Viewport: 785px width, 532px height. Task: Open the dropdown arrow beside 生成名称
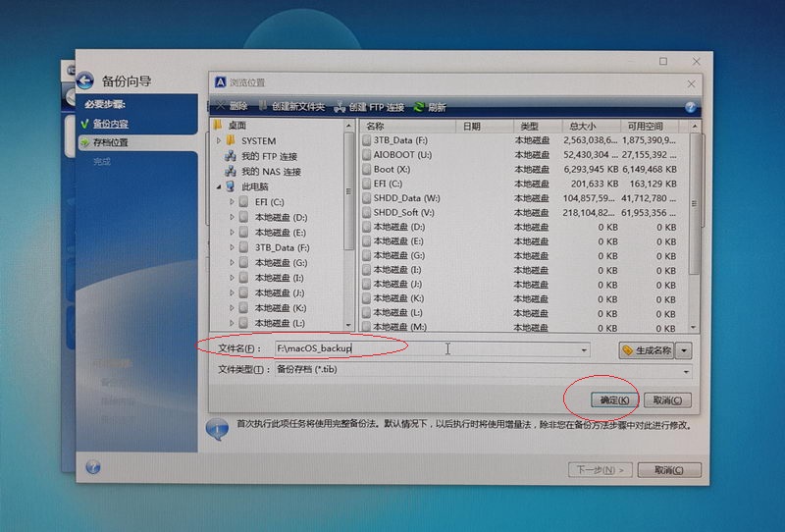[x=684, y=350]
